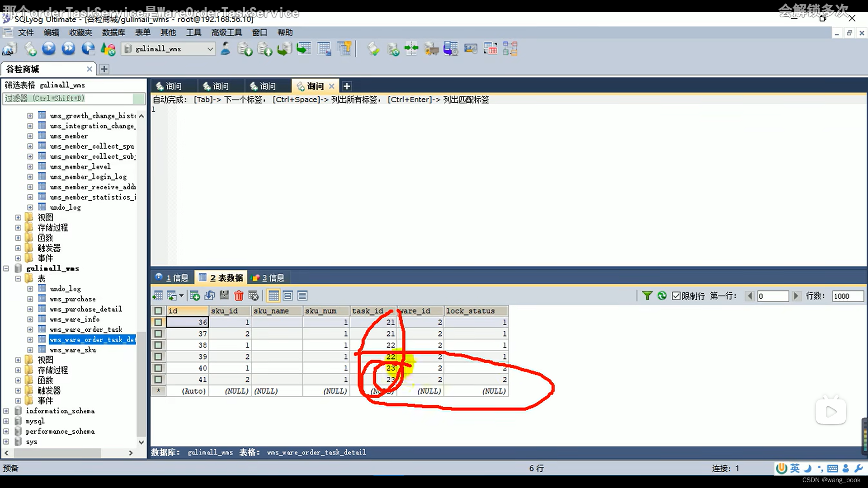The width and height of the screenshot is (868, 488).
Task: Click the new query editor icon
Action: pos(30,49)
